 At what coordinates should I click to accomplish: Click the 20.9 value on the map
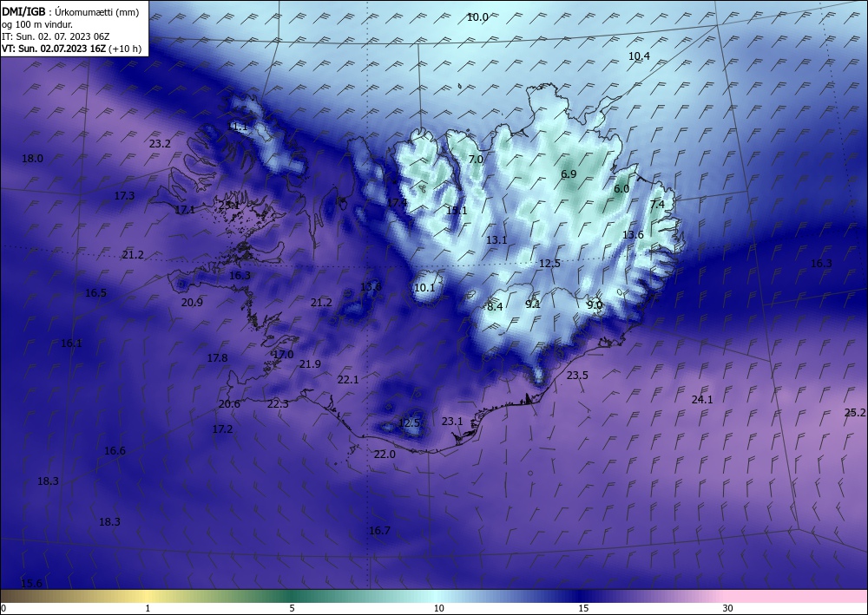192,303
